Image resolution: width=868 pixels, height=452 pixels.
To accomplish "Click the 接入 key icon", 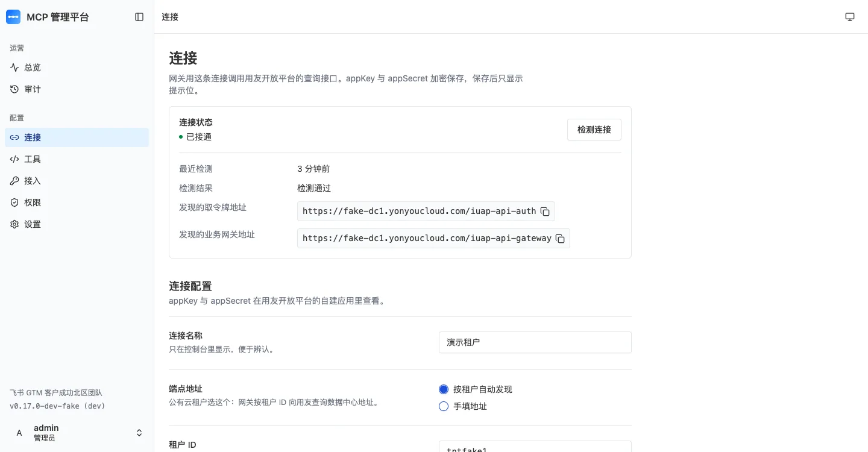I will pyautogui.click(x=14, y=181).
